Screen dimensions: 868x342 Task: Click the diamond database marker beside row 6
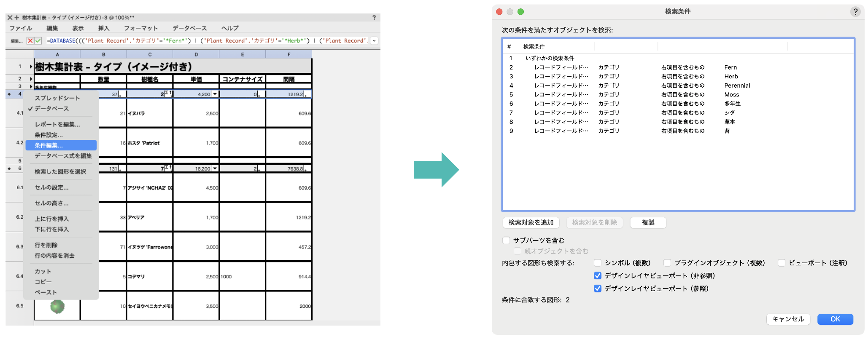(x=9, y=168)
